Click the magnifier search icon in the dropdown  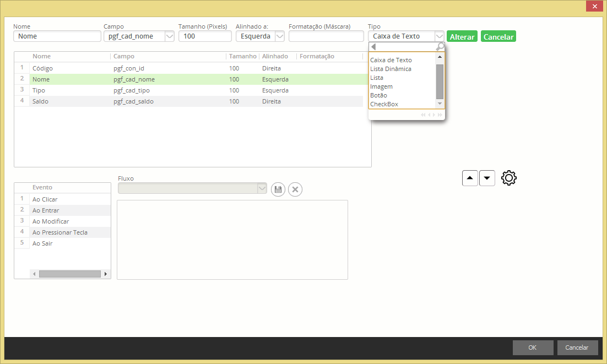[440, 47]
